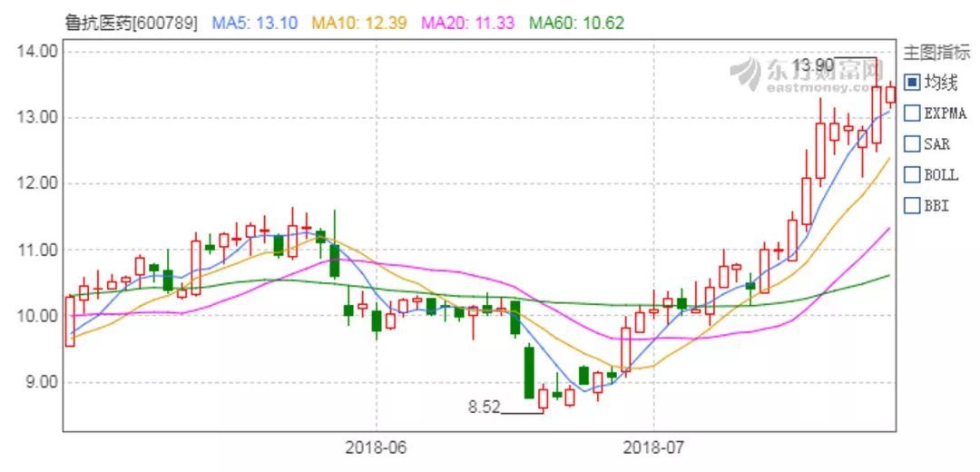Click the green MA60: 10.62 legend
The image size is (980, 472).
pyautogui.click(x=576, y=22)
